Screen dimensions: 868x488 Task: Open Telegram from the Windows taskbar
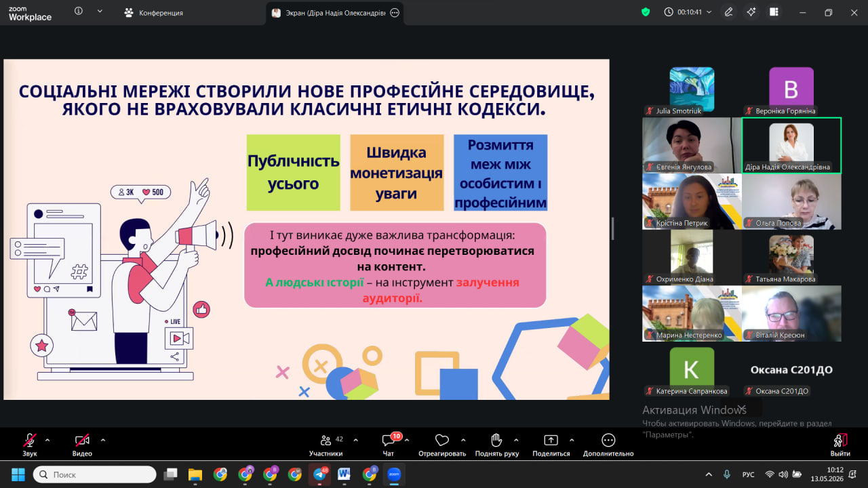point(319,474)
